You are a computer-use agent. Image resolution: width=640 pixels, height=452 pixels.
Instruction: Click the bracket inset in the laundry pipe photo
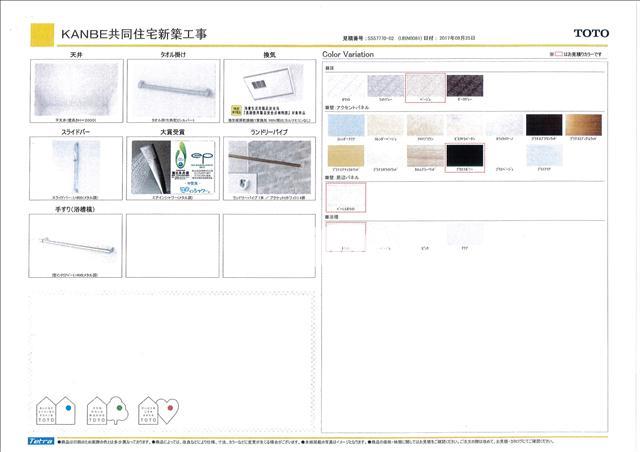pos(242,183)
